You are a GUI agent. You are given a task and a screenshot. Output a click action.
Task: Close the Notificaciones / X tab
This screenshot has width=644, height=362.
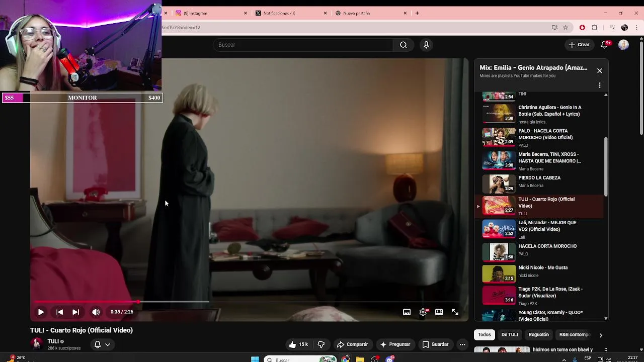click(x=325, y=14)
